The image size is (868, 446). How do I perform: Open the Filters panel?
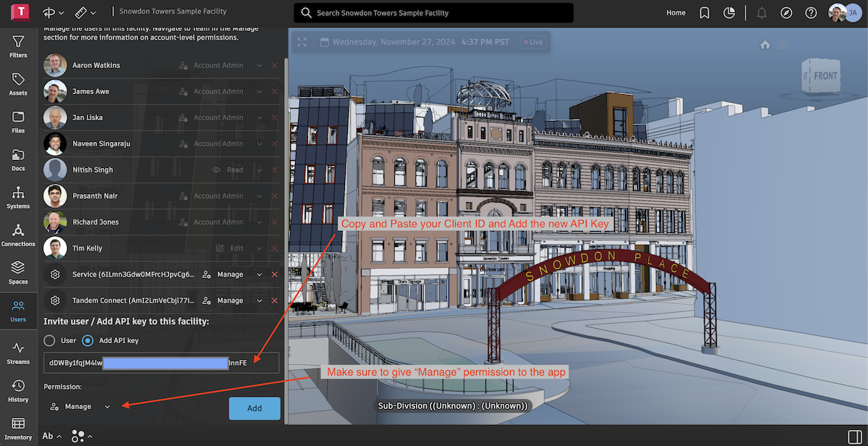point(18,46)
